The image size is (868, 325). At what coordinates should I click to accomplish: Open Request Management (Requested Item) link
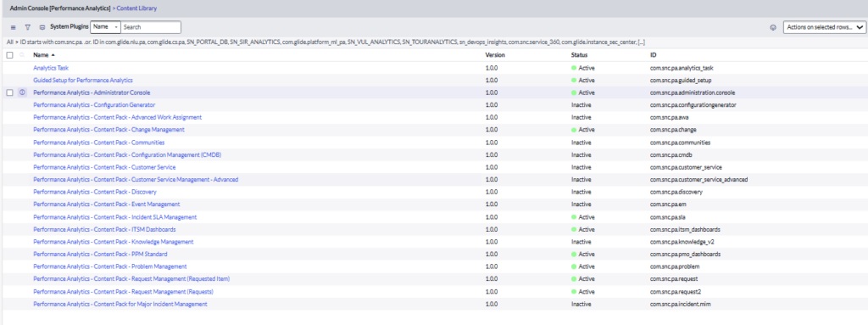[131, 279]
